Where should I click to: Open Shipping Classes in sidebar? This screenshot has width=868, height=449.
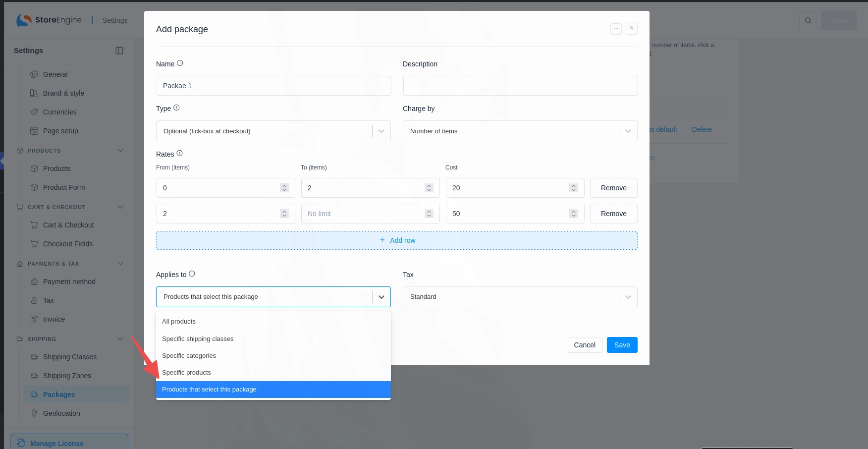pyautogui.click(x=70, y=357)
